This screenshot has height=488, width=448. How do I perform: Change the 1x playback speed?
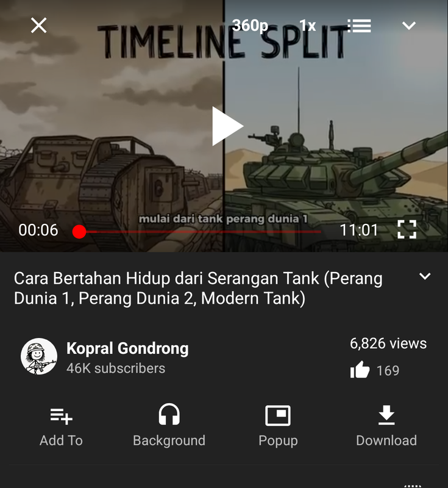[x=307, y=26]
